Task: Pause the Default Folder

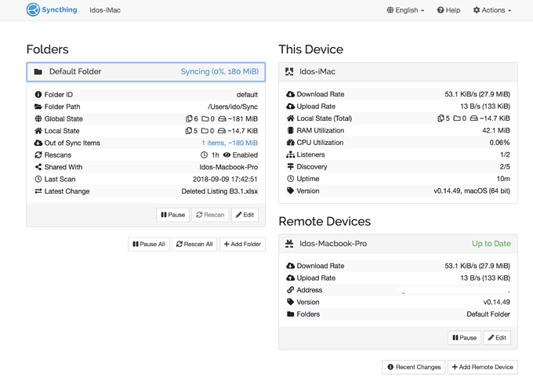Action: tap(172, 215)
